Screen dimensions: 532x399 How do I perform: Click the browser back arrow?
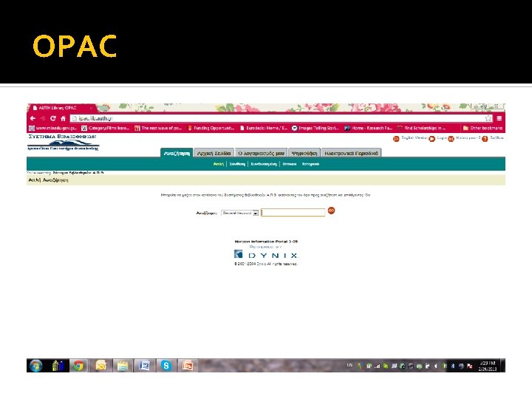(33, 118)
